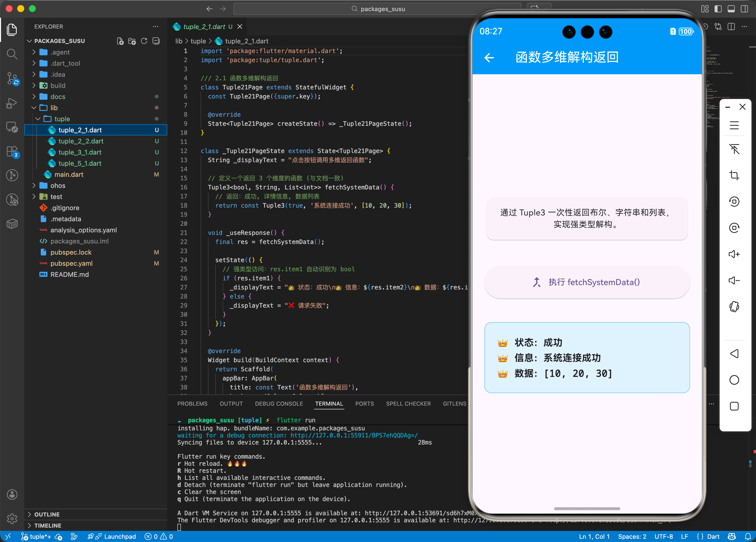This screenshot has height=542, width=756.
Task: Click the navigate back arrow in title bar
Action: pyautogui.click(x=209, y=9)
